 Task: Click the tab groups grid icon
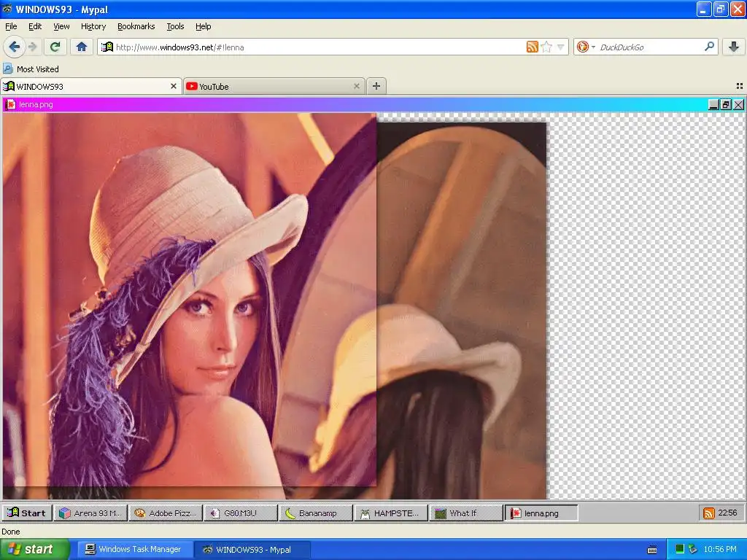tap(740, 86)
